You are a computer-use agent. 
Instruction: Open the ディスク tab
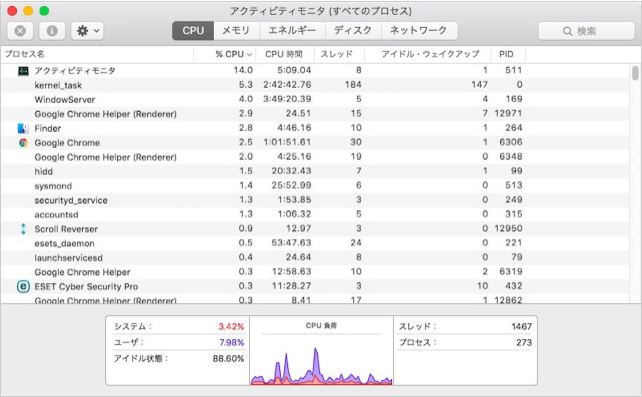coord(353,31)
